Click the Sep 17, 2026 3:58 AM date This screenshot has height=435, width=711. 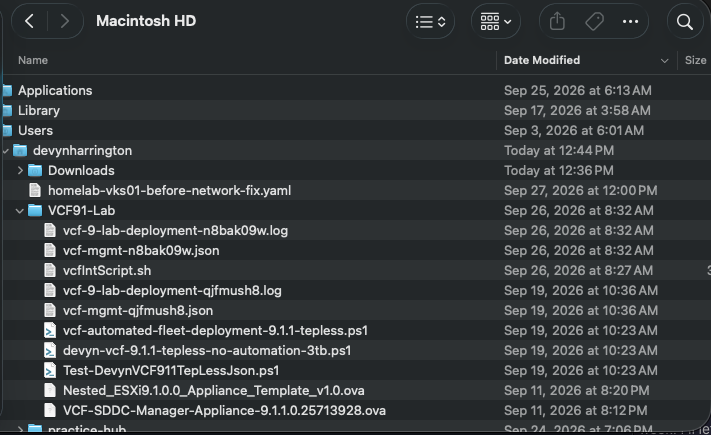click(577, 111)
